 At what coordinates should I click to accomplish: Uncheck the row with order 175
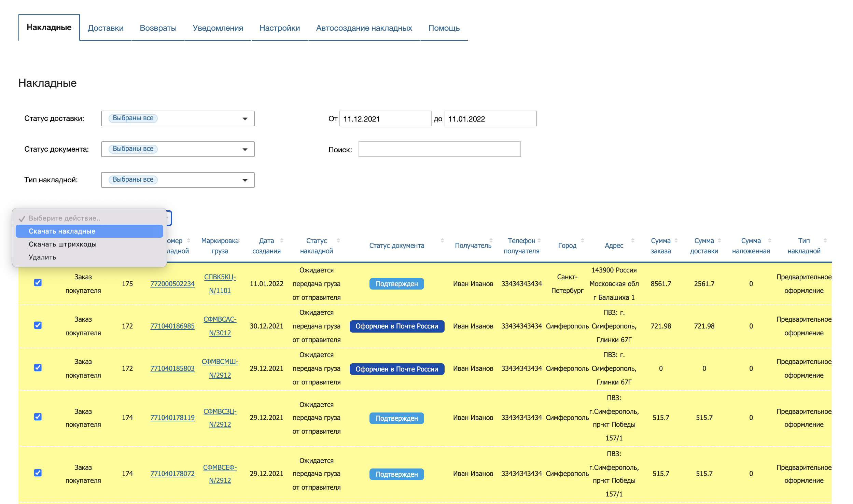(38, 283)
